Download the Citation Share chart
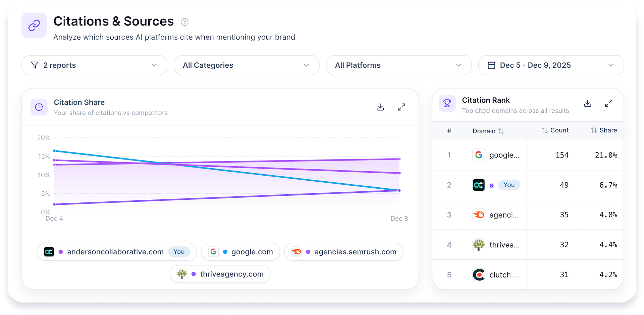Image resolution: width=644 pixels, height=315 pixels. coord(380,107)
